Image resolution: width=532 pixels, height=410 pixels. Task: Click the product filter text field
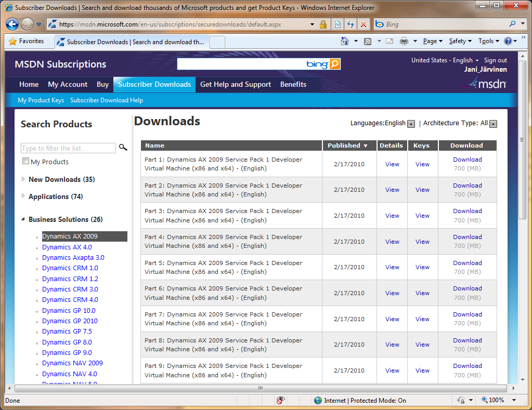(68, 148)
